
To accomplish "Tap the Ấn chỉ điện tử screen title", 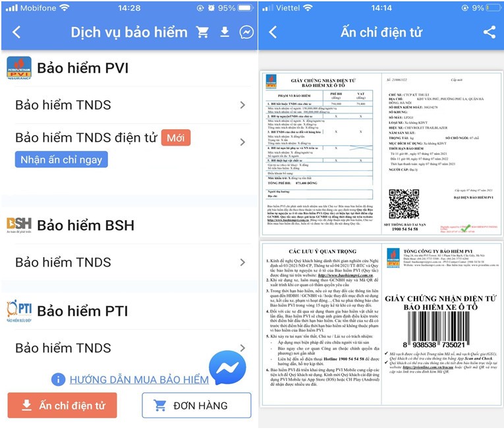I will click(381, 32).
